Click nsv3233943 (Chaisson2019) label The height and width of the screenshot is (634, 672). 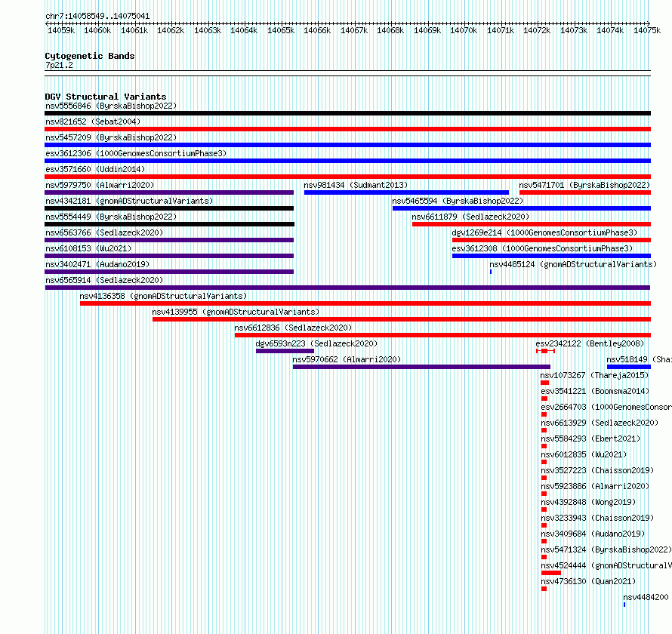click(x=597, y=518)
